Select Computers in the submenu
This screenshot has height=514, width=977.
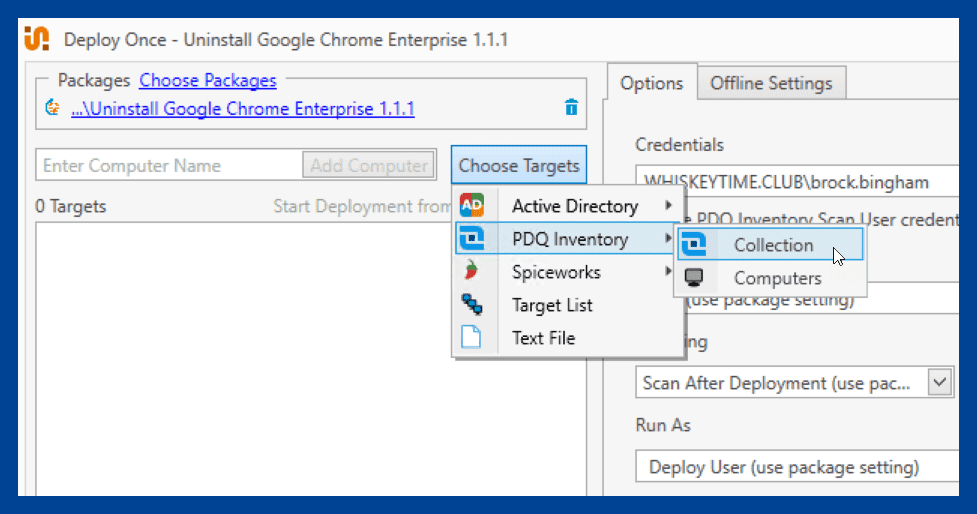771,277
